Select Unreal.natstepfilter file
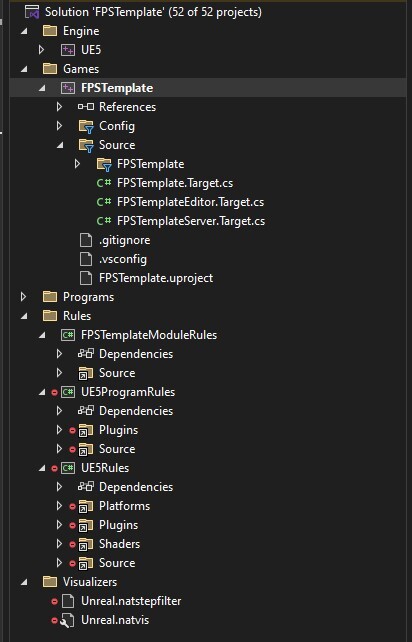This screenshot has height=642, width=412. click(x=131, y=601)
